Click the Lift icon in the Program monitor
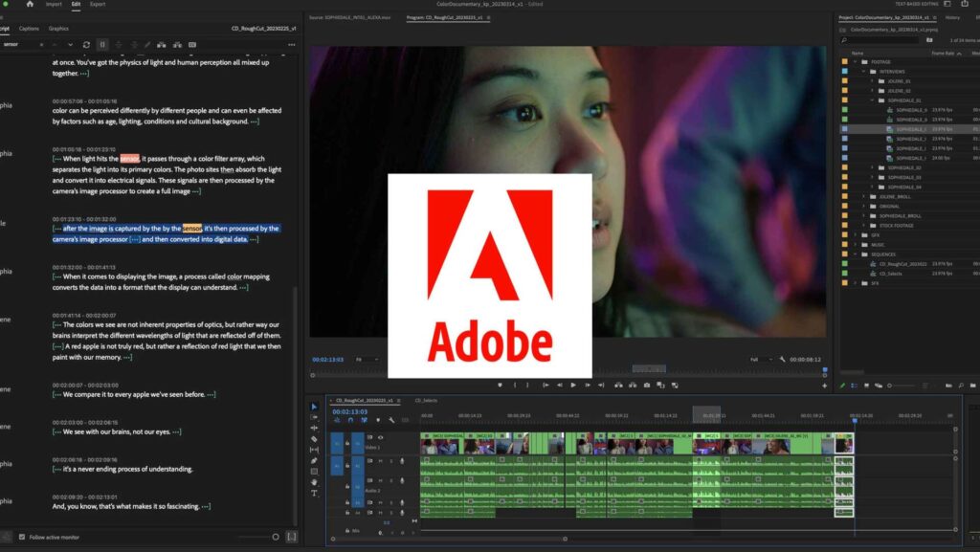The width and height of the screenshot is (980, 552). (619, 384)
